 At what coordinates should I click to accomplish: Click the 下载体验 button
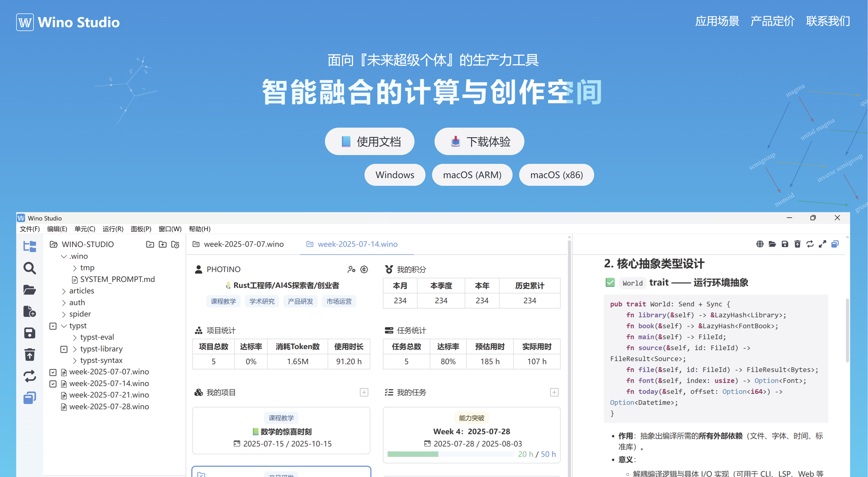coord(479,141)
